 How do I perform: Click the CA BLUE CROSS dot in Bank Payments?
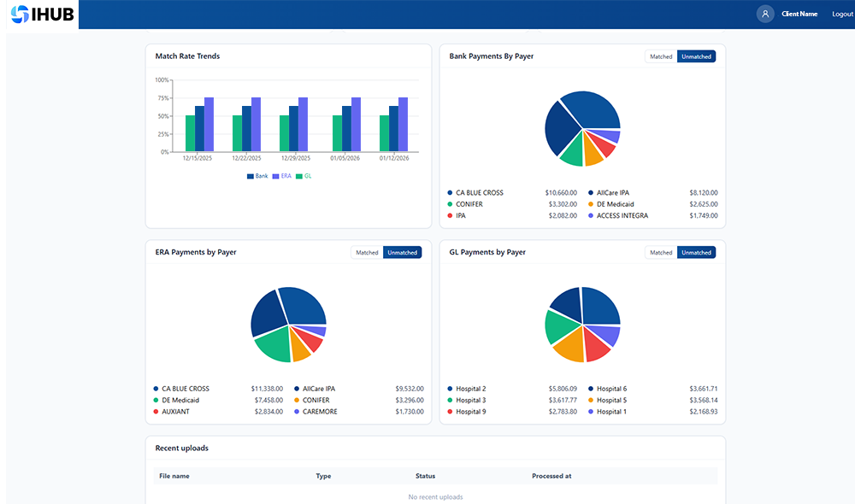450,193
